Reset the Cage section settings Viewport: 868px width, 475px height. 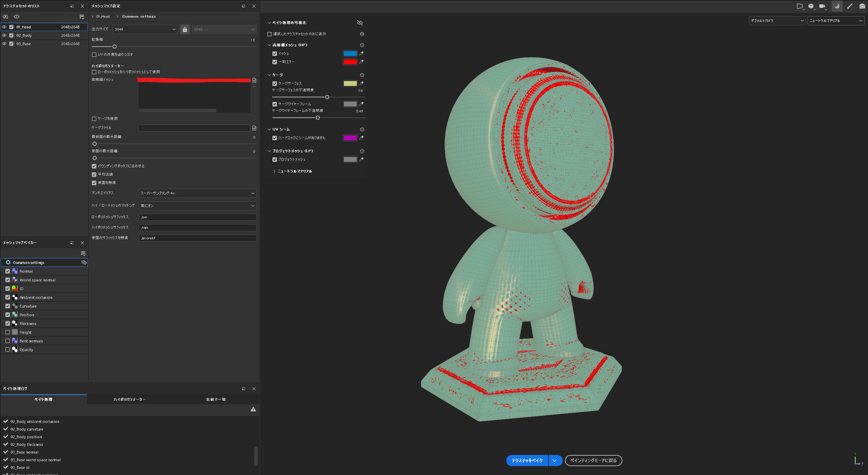tap(362, 75)
